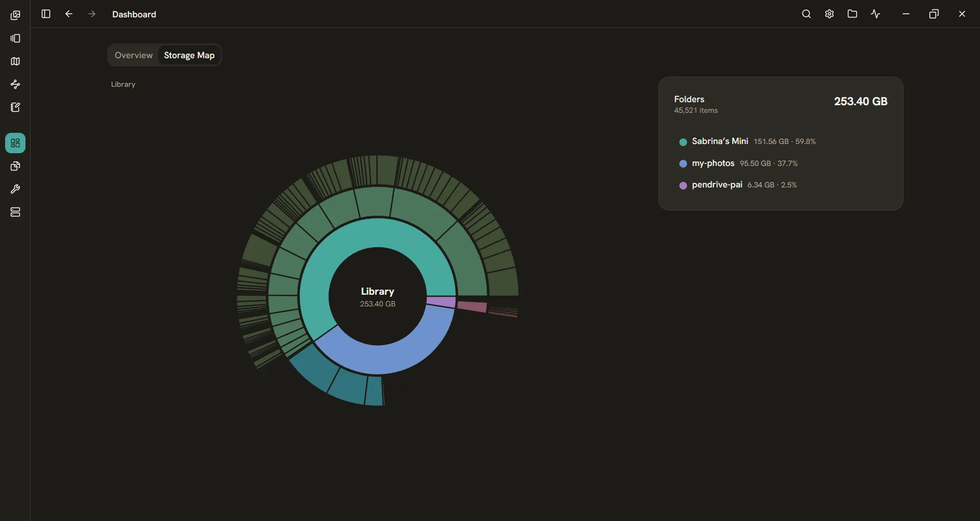980x521 pixels.
Task: Open the photo gallery icon in sidebar
Action: (x=15, y=15)
